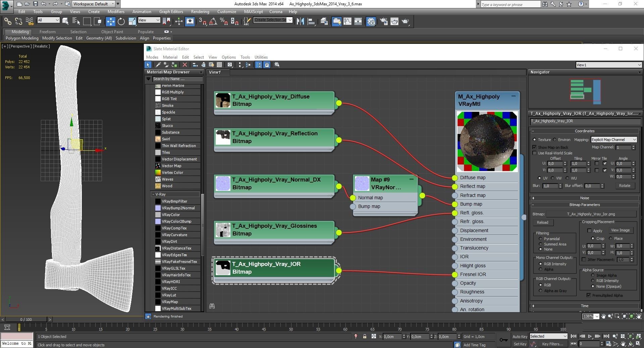Click the 0 / 100 time slider

(26, 320)
